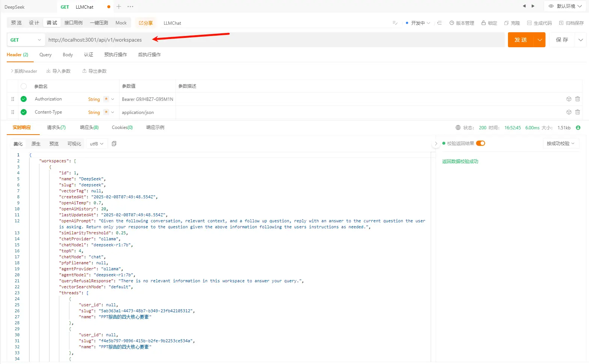Click the 归档保存 archive icon
The height and width of the screenshot is (364, 589).
click(x=571, y=23)
